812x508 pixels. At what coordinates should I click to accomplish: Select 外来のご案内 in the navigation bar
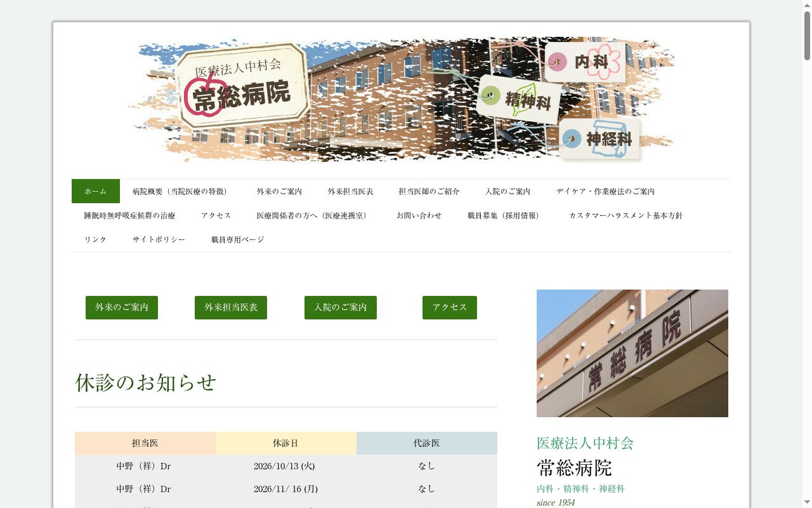[x=280, y=191]
